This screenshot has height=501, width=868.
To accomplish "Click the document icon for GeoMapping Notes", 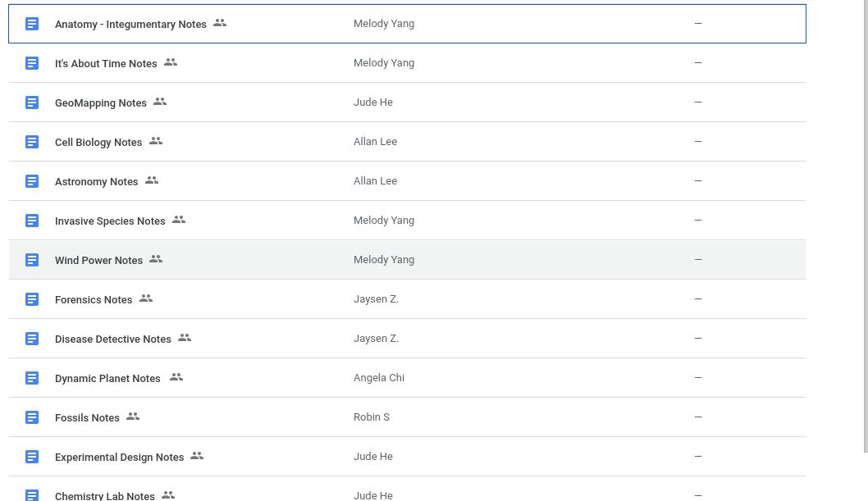I will click(32, 102).
